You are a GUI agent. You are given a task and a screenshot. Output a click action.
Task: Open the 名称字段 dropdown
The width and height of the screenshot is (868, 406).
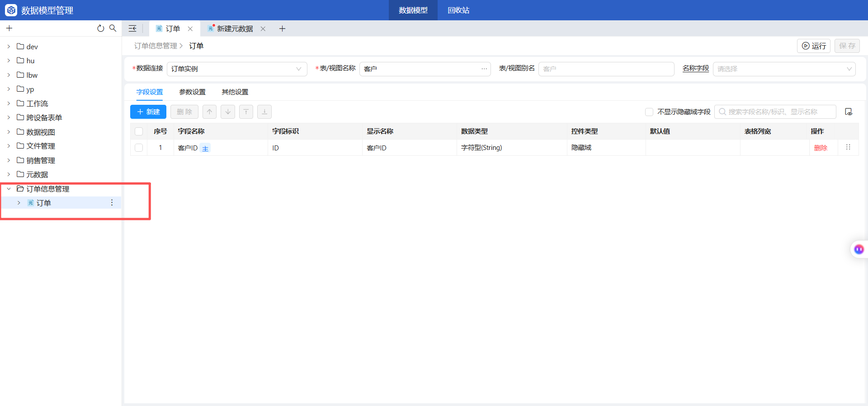point(784,69)
